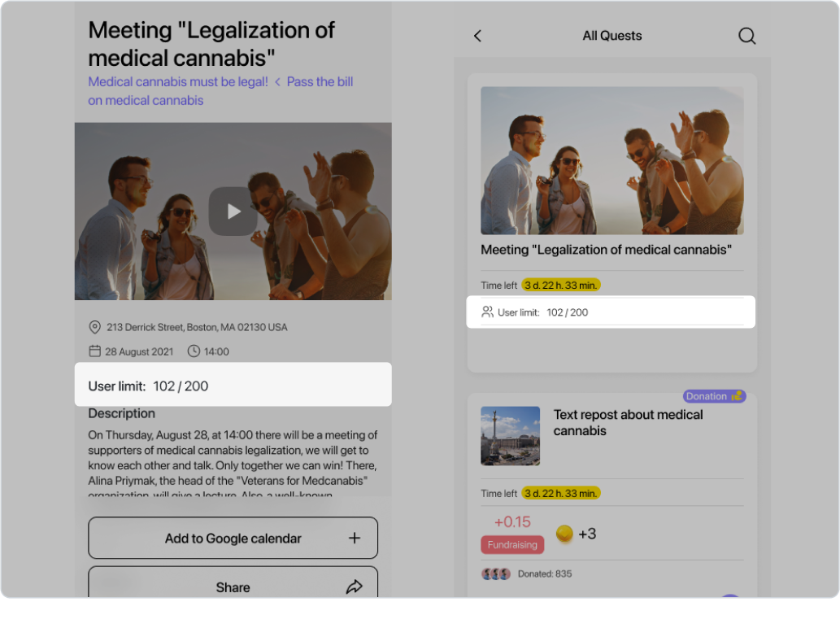Play the meeting video

click(x=233, y=212)
